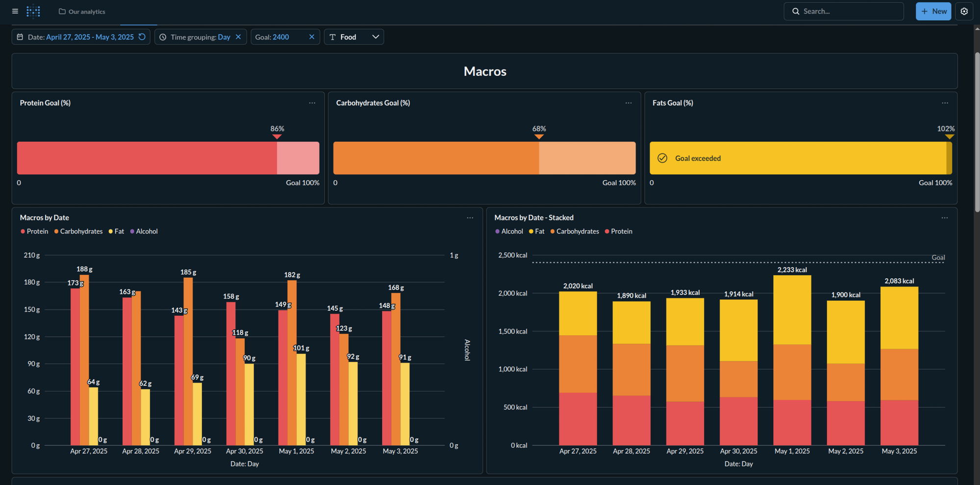Image resolution: width=980 pixels, height=485 pixels.
Task: Refresh the Date filter with the reset icon
Action: (x=142, y=37)
